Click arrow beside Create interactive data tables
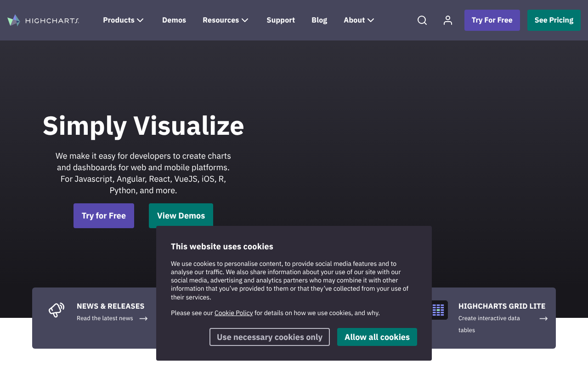588x368 pixels. (543, 318)
